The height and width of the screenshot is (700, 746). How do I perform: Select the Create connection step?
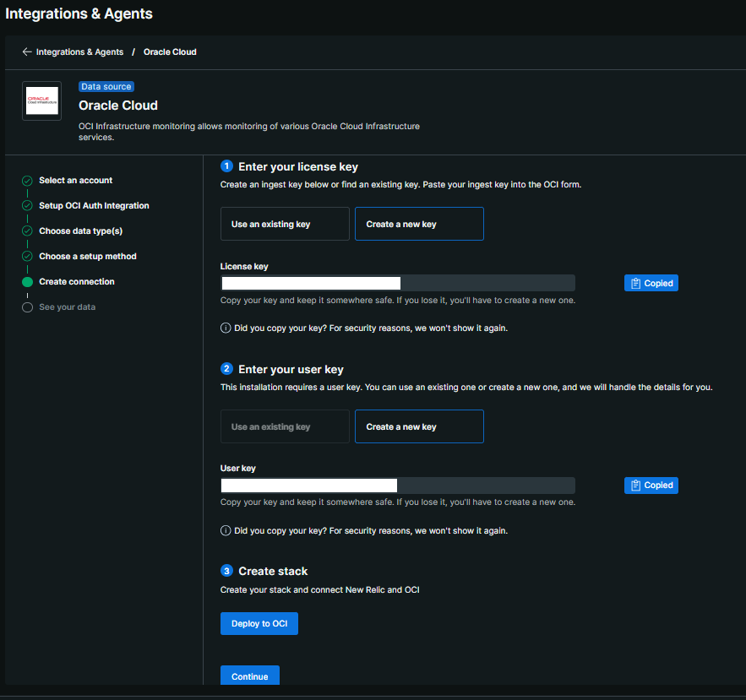pyautogui.click(x=77, y=281)
